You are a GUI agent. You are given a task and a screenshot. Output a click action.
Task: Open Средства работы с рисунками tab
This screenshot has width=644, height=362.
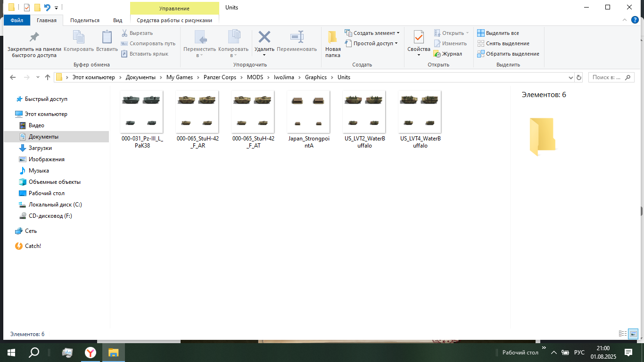[174, 20]
